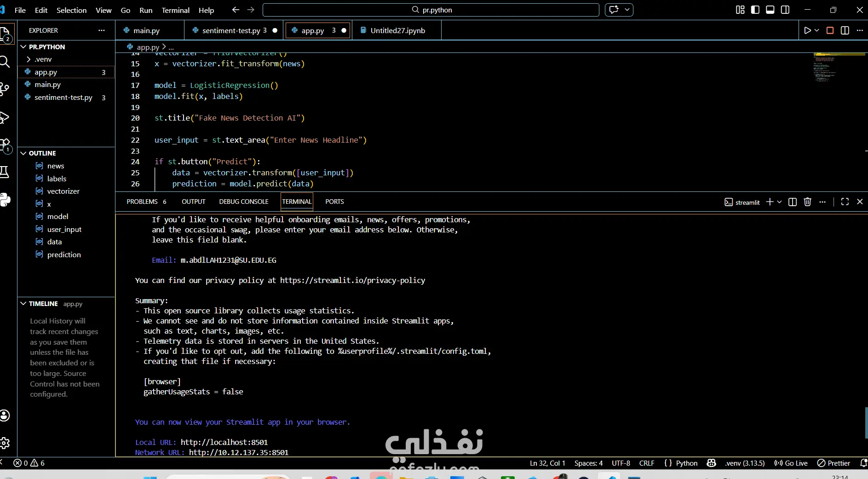868x479 pixels.
Task: Open terminal panel More Actions ellipsis
Action: tap(822, 202)
